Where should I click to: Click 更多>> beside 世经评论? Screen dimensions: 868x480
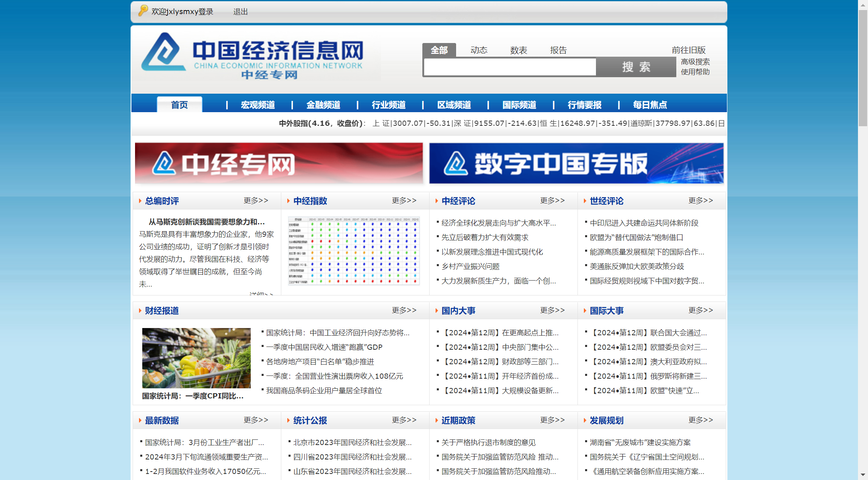coord(700,200)
